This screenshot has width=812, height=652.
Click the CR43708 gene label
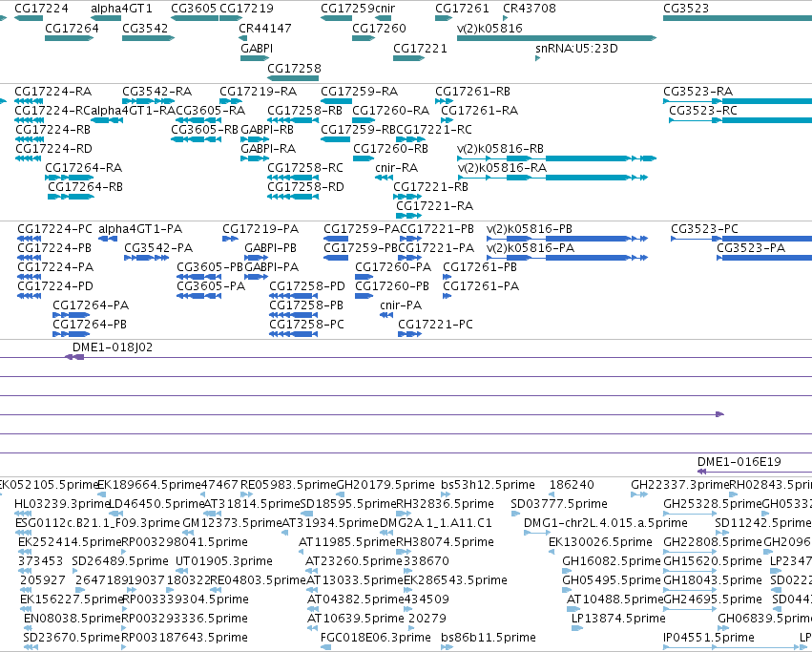tap(530, 9)
